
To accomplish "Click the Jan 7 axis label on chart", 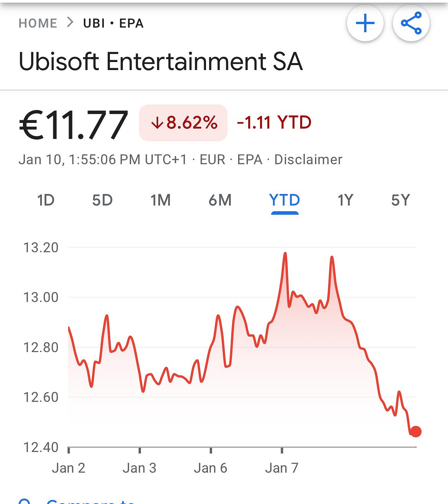I will [282, 468].
